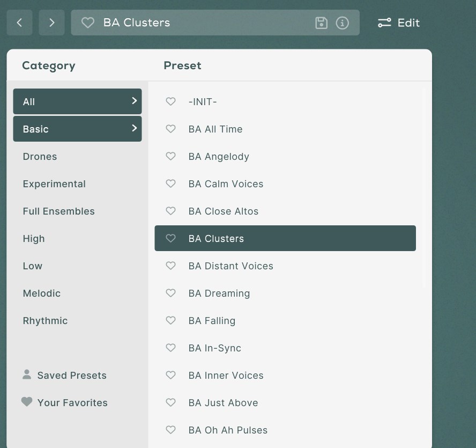Image resolution: width=476 pixels, height=448 pixels.
Task: Go to the next preset arrow
Action: (51, 23)
